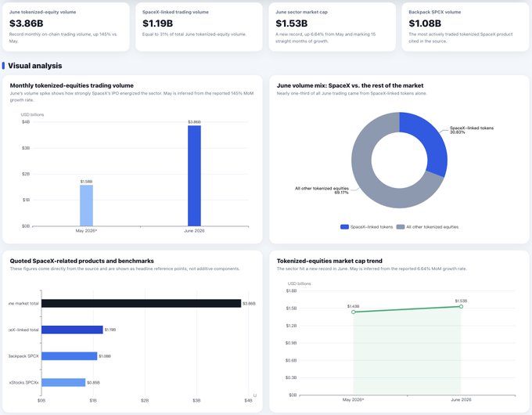Click the $1.43B label above the May point

click(353, 306)
